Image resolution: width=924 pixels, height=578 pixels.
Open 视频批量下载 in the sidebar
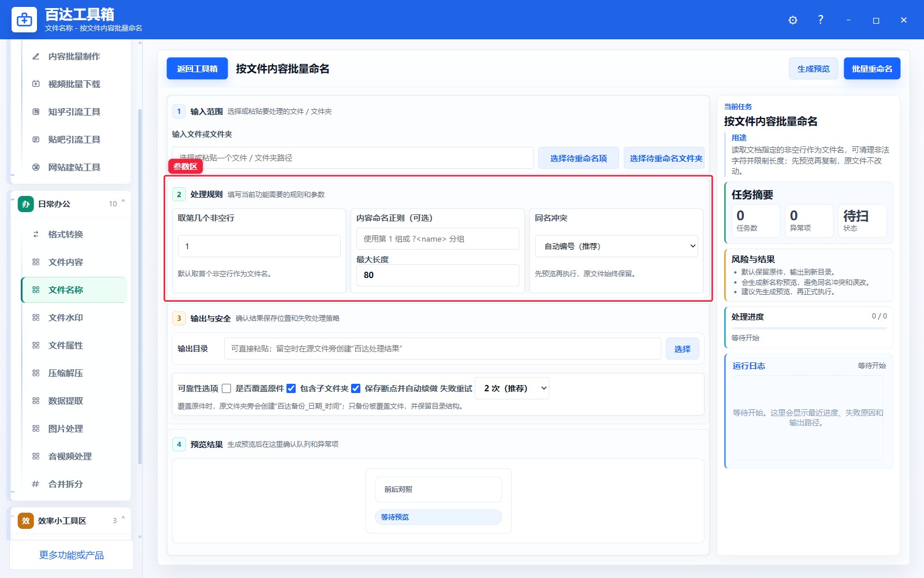point(74,84)
